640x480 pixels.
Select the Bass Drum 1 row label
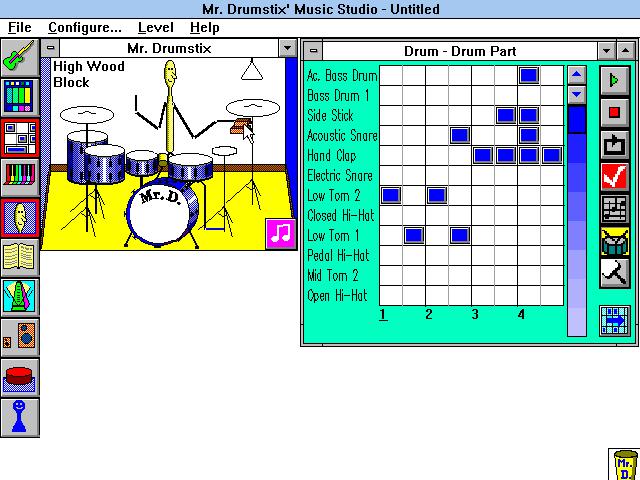pyautogui.click(x=338, y=96)
